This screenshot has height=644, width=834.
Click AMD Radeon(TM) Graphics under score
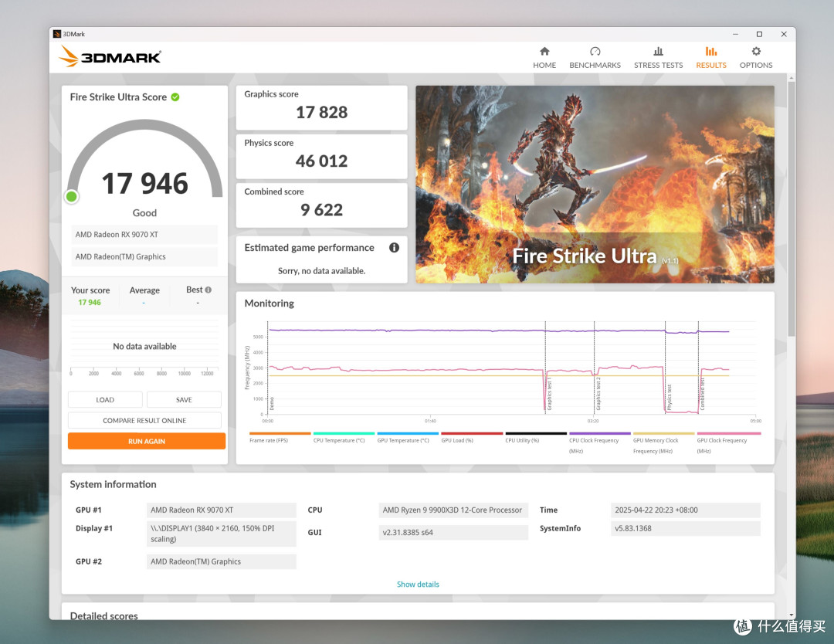[144, 257]
